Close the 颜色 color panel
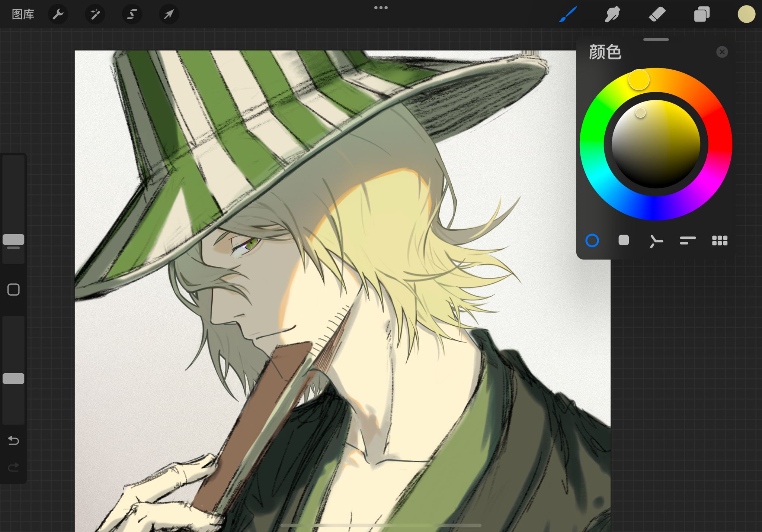 [722, 52]
